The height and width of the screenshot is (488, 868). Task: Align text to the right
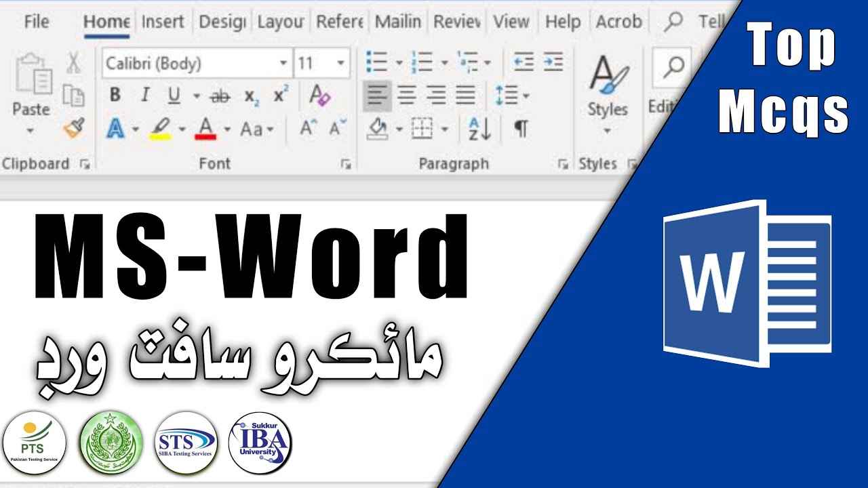436,96
